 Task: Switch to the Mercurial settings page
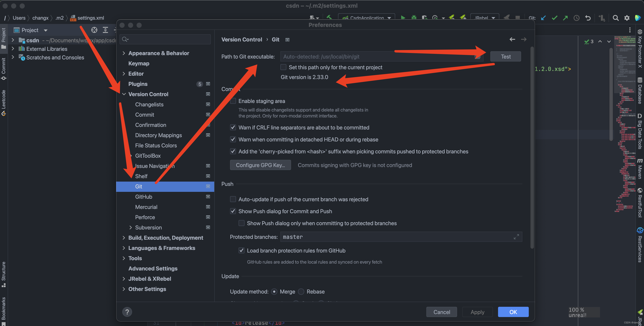tap(146, 207)
